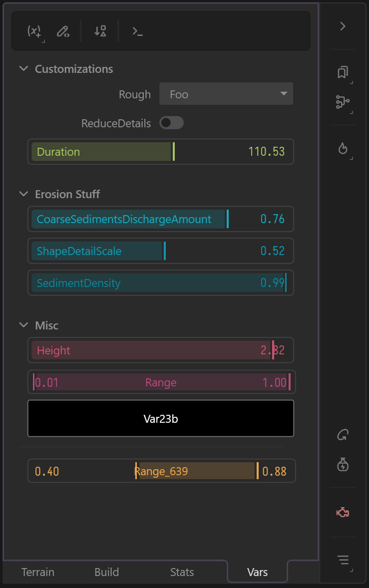
Task: Collapse the Erosion Stuff section
Action: pyautogui.click(x=23, y=194)
